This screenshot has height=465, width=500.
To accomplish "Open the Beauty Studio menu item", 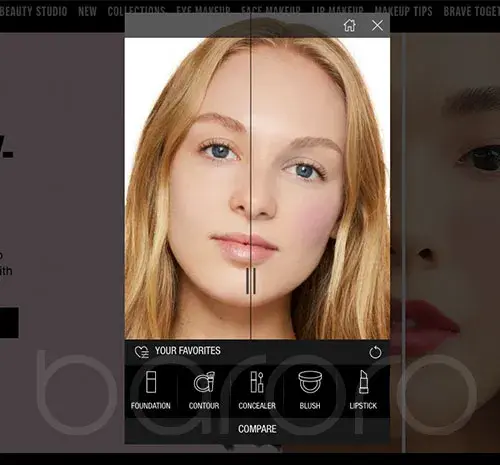I will pyautogui.click(x=33, y=12).
